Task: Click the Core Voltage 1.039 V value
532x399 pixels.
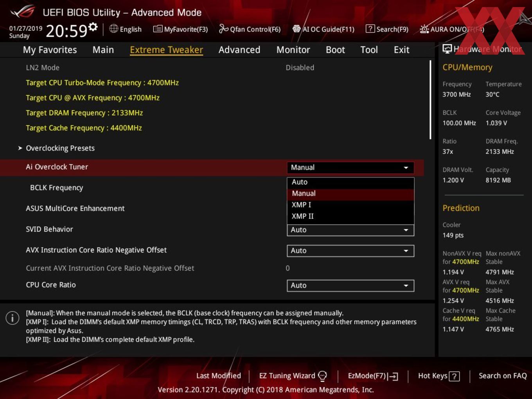Action: [x=496, y=123]
